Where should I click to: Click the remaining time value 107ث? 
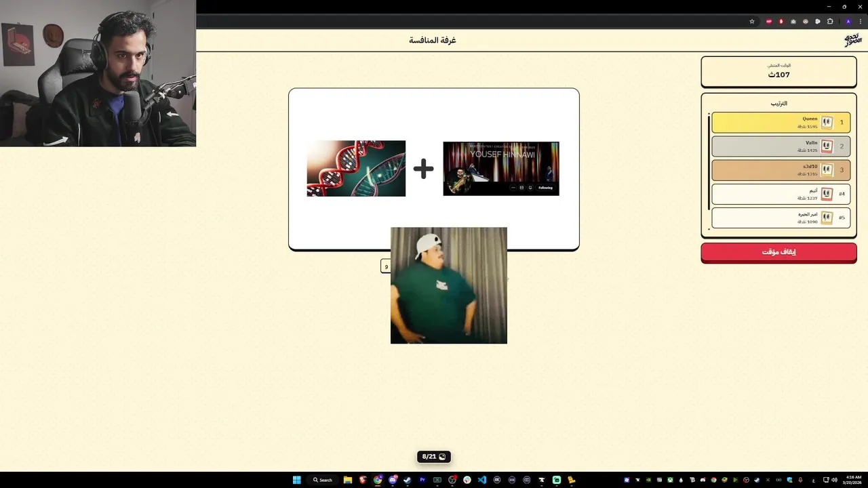point(779,75)
